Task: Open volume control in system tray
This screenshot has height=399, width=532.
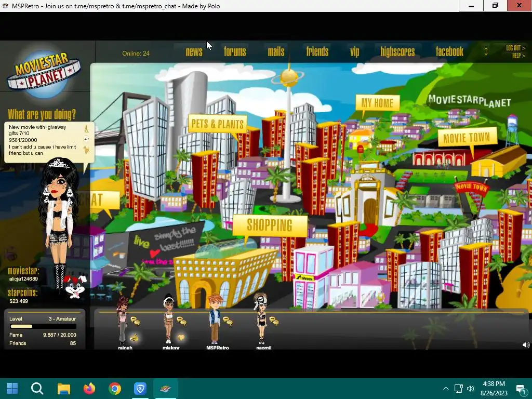Action: point(471,389)
